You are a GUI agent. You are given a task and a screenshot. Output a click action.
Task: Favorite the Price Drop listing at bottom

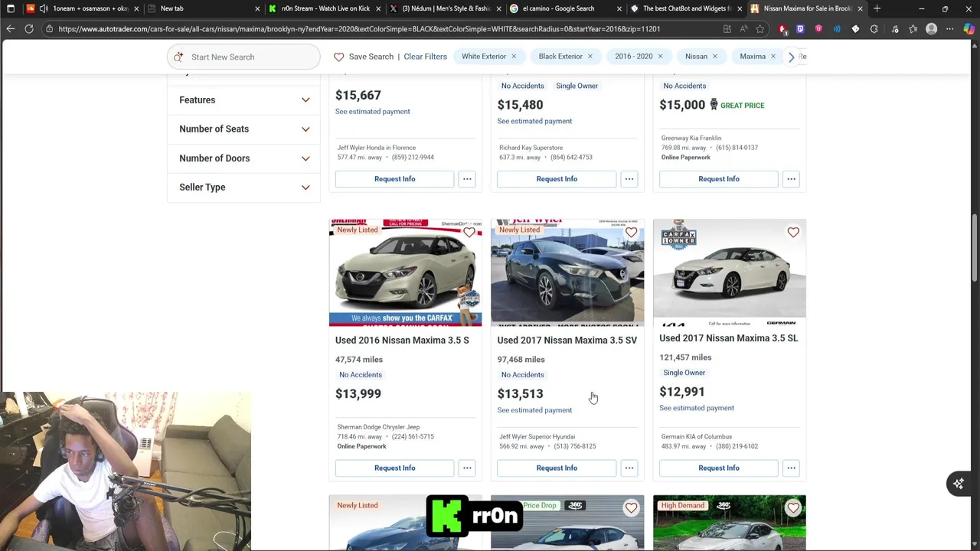(631, 507)
